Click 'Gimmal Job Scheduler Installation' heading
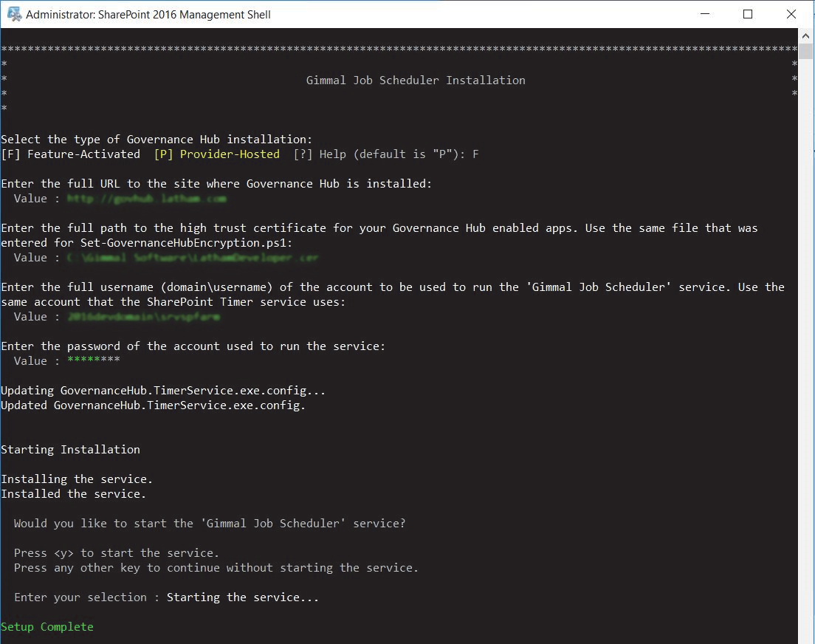This screenshot has width=815, height=644. click(x=416, y=80)
